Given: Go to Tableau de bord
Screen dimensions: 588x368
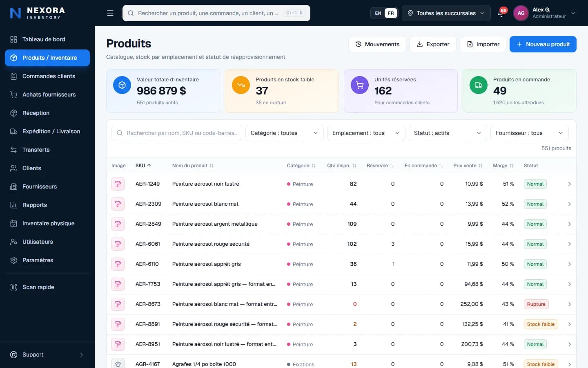Looking at the screenshot, I should tap(47, 39).
